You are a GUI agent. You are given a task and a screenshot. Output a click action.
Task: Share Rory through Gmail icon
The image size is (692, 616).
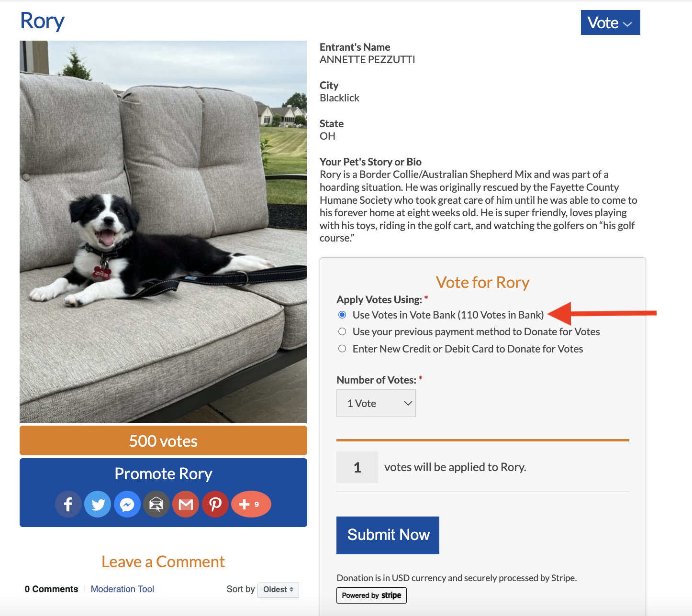[186, 504]
